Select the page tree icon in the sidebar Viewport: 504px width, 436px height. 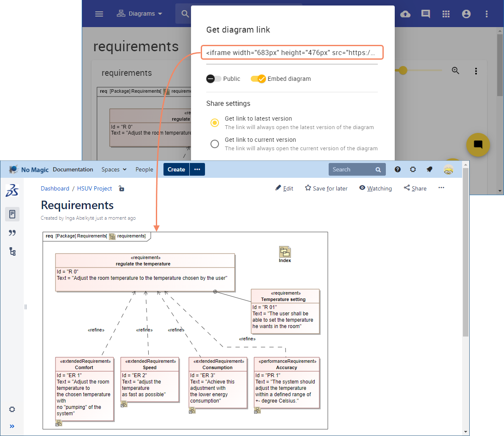[x=12, y=251]
